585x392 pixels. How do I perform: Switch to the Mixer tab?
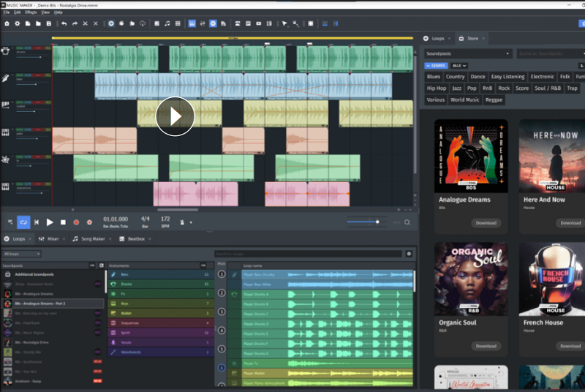pos(53,238)
